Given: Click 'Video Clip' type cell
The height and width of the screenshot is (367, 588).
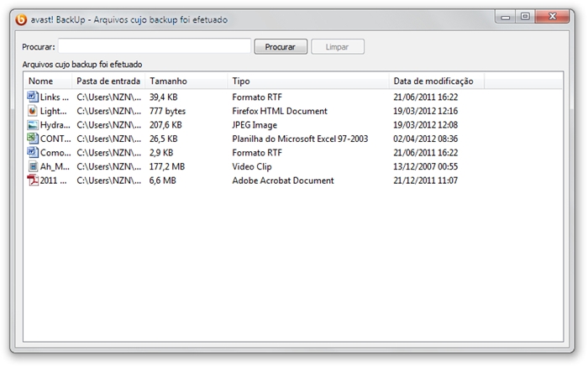Looking at the screenshot, I should [252, 166].
